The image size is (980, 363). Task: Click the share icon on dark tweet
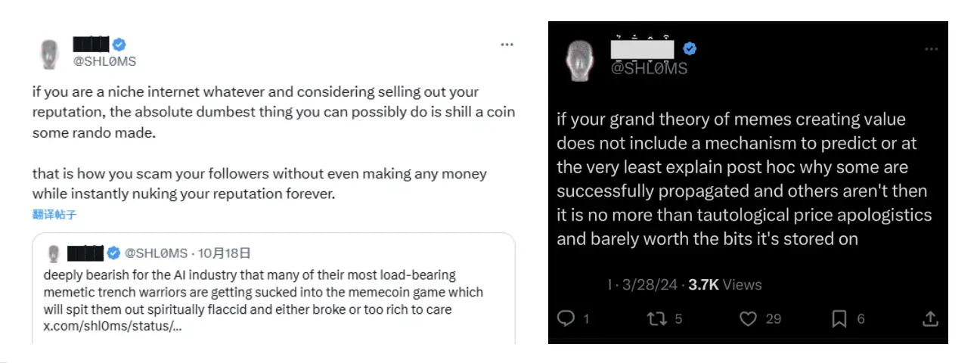(x=931, y=318)
